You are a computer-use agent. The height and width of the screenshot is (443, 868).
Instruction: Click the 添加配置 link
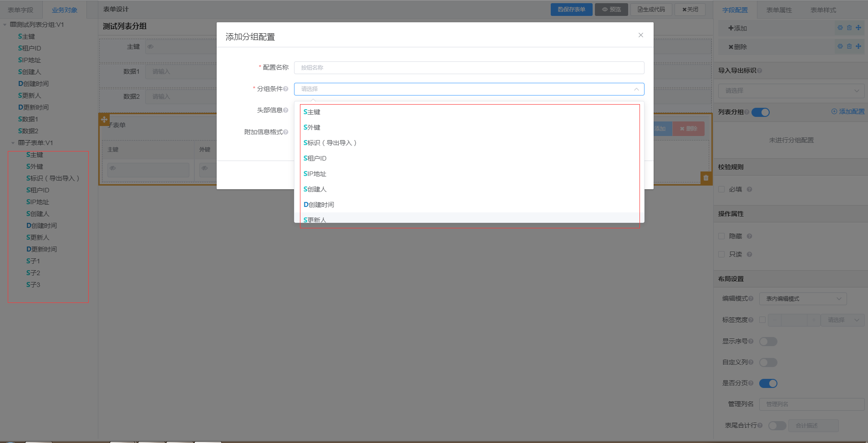pyautogui.click(x=848, y=111)
